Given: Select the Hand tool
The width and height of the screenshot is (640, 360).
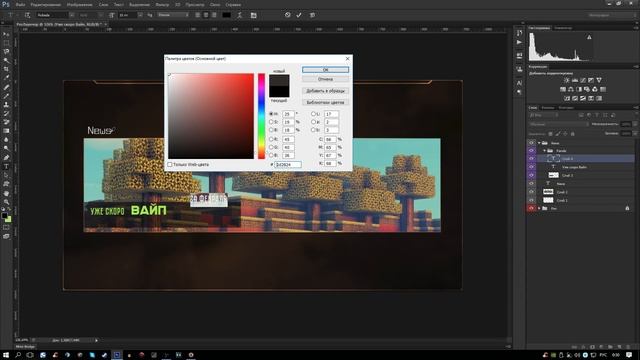Looking at the screenshot, I should coord(6,193).
